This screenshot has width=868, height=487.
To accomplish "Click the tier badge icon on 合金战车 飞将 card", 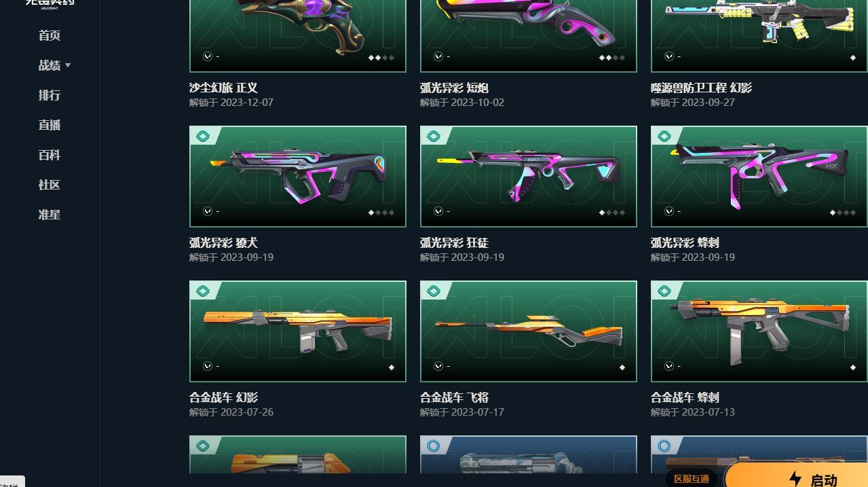I will (x=433, y=291).
